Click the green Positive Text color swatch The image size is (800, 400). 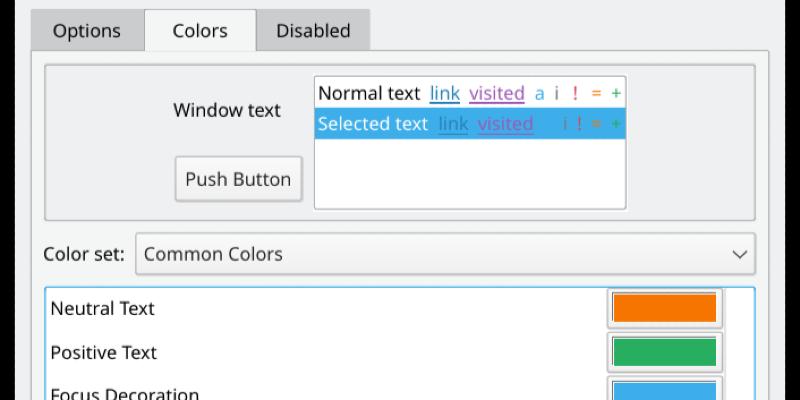click(665, 352)
